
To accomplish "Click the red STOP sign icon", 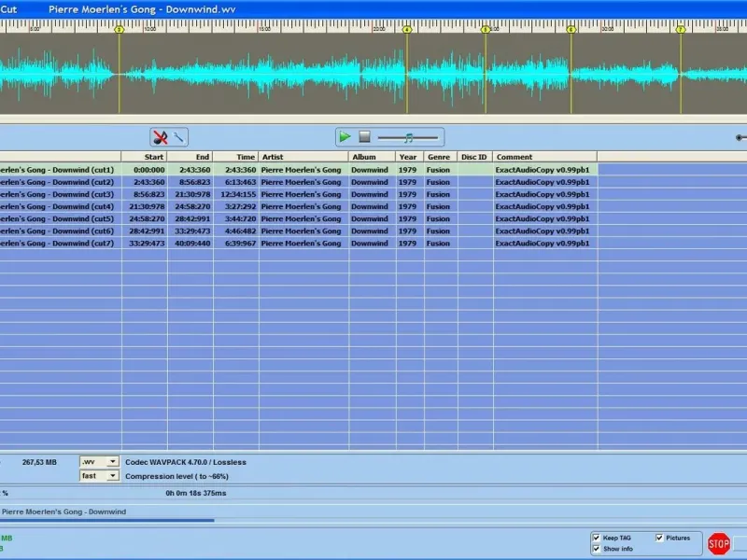I will point(718,543).
